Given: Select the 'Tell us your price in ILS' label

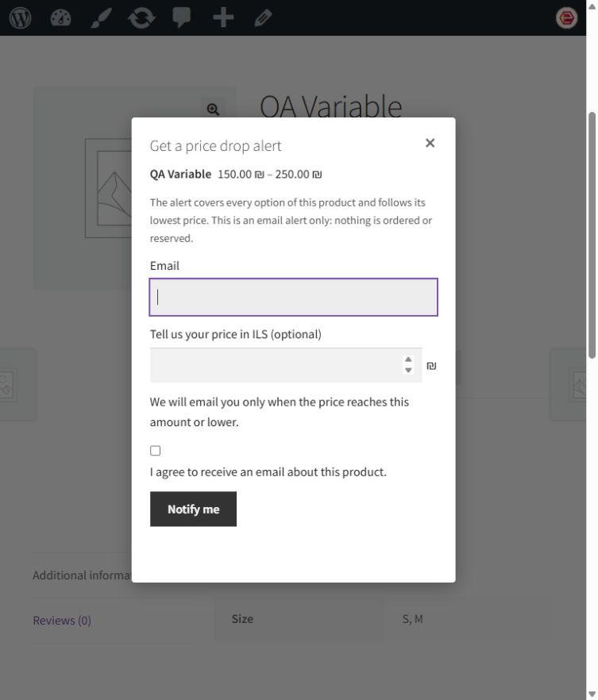Looking at the screenshot, I should (235, 334).
